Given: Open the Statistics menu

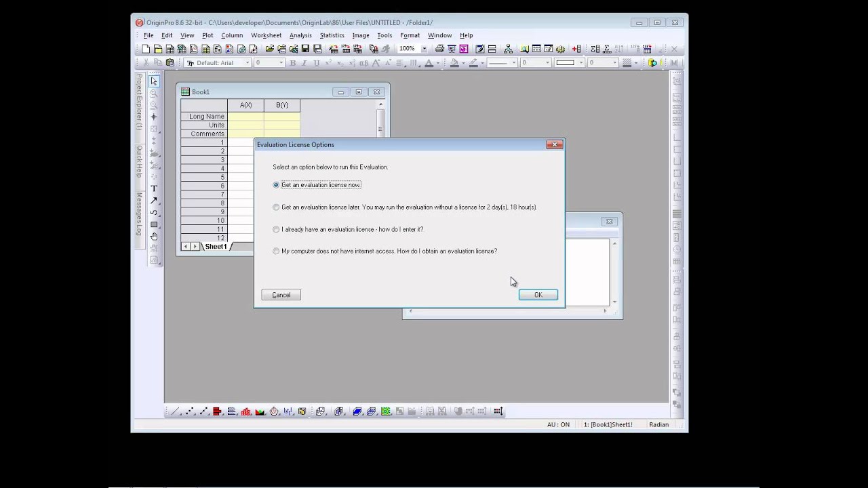Looking at the screenshot, I should pos(332,35).
